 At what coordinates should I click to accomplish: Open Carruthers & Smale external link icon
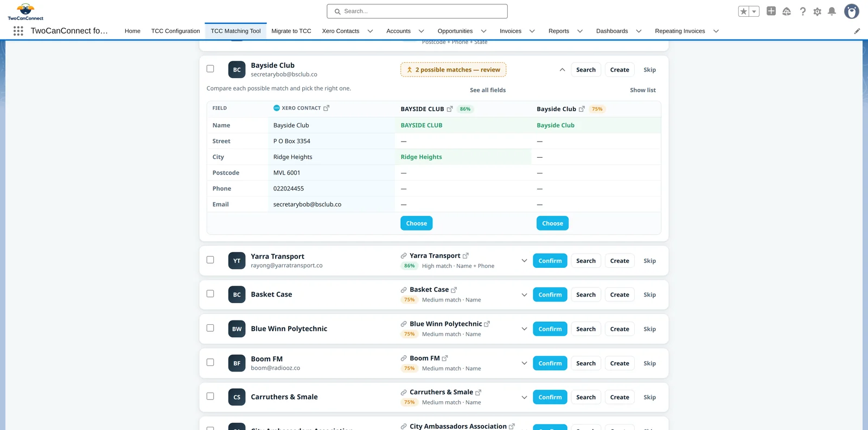(478, 392)
